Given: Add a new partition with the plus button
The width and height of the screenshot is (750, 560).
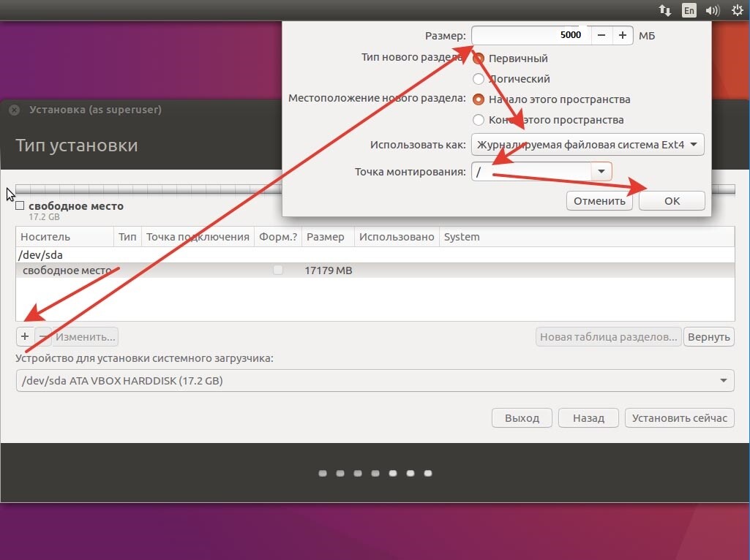Looking at the screenshot, I should [25, 336].
